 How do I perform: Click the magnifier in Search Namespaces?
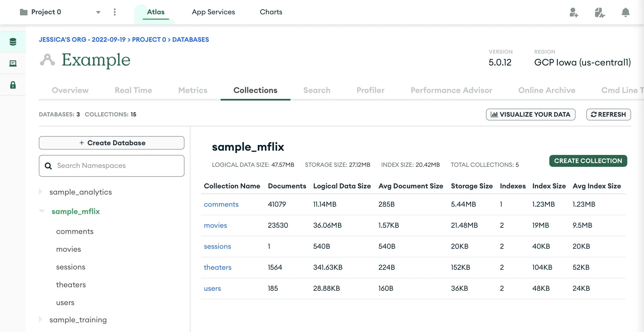[48, 166]
